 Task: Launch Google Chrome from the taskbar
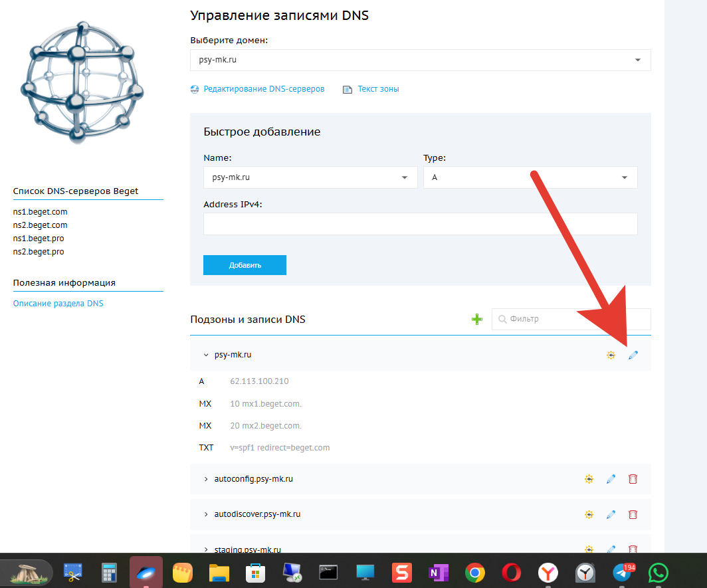pos(474,572)
